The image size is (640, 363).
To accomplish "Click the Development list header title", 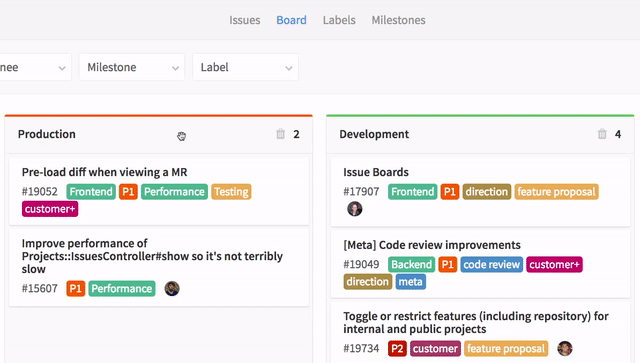I will [x=374, y=134].
